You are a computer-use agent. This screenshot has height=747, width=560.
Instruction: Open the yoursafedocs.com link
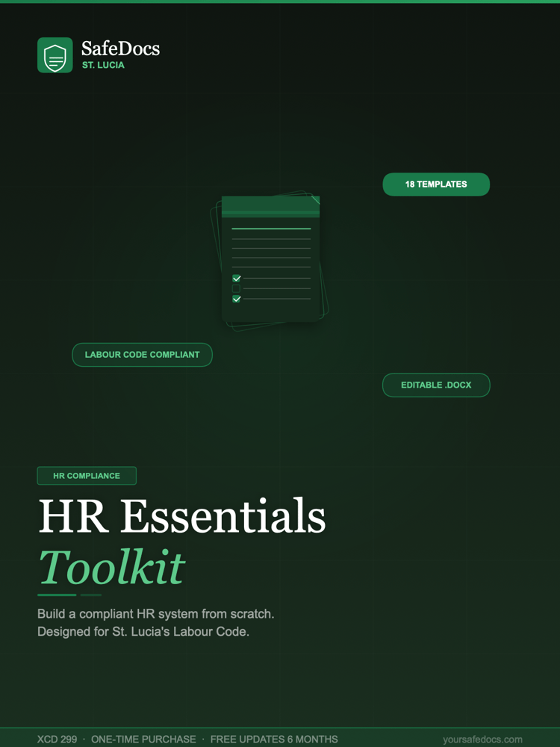coord(482,740)
